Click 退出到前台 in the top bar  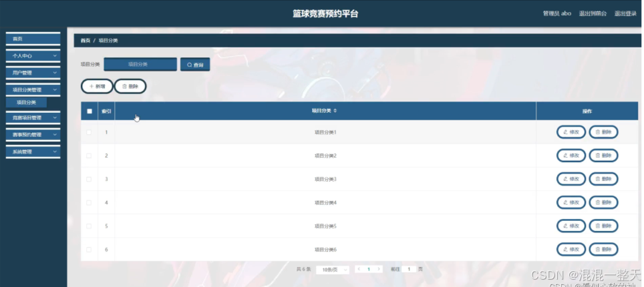point(593,13)
